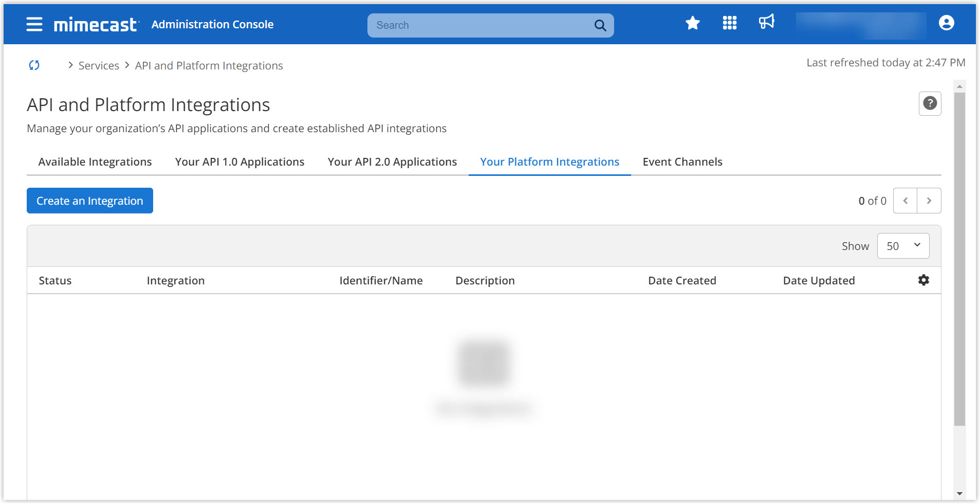The width and height of the screenshot is (980, 504).
Task: Sort by the Date Created column header
Action: (x=681, y=280)
